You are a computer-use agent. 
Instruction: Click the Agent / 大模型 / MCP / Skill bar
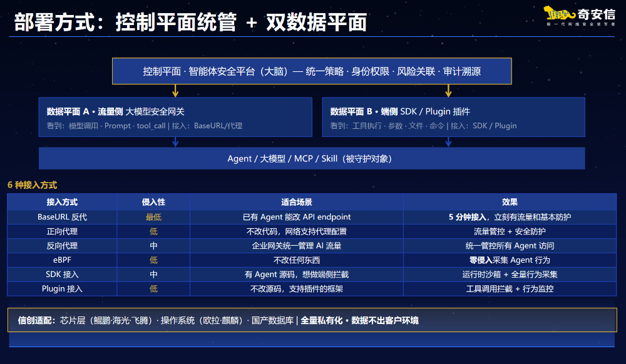(312, 159)
